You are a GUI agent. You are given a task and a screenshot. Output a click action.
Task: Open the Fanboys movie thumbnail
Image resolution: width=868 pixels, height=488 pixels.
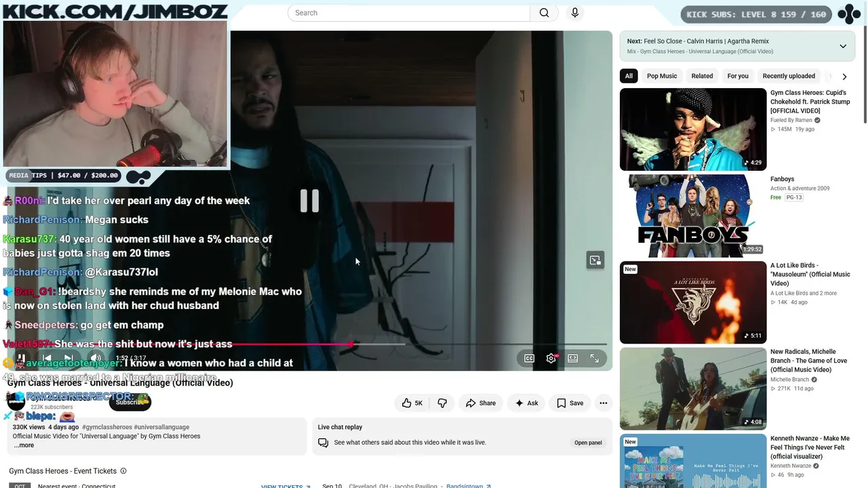[693, 216]
